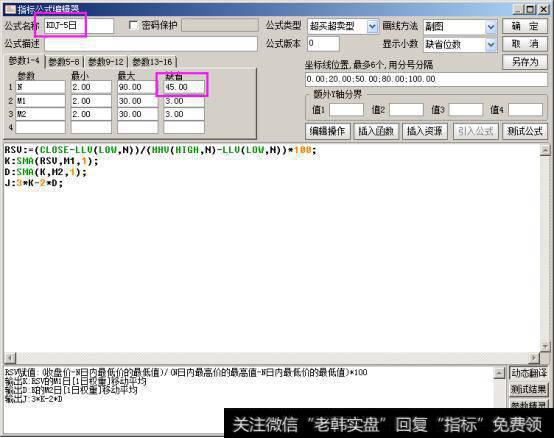Click the 值1 input field
554x438 pixels.
(x=346, y=110)
